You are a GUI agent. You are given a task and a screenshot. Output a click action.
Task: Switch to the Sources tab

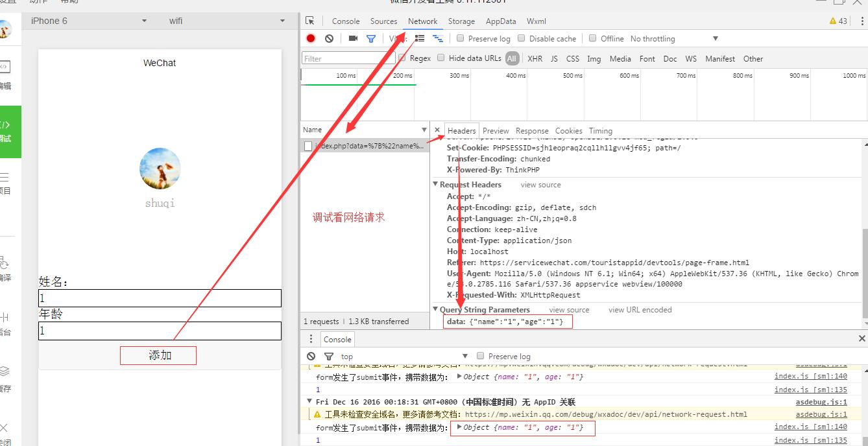click(383, 21)
